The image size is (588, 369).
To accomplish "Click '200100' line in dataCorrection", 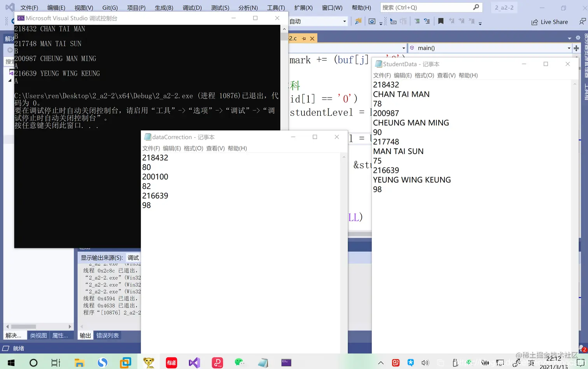I will point(155,177).
